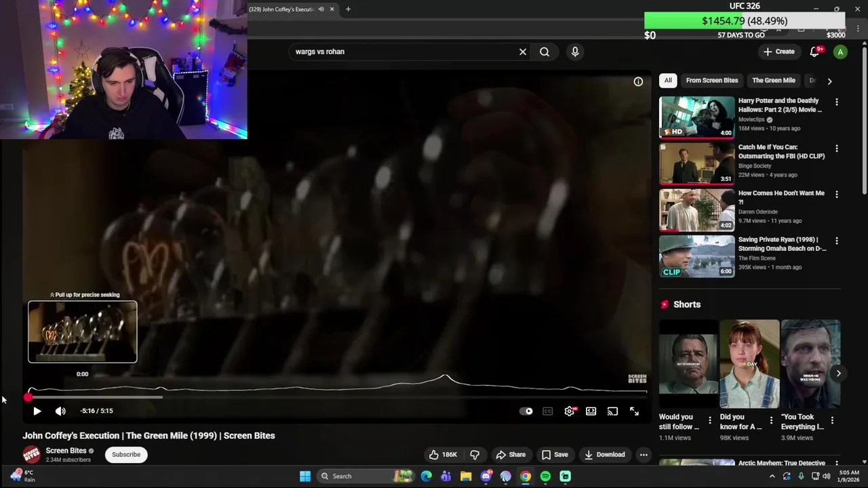Open the video info card icon

pos(638,81)
